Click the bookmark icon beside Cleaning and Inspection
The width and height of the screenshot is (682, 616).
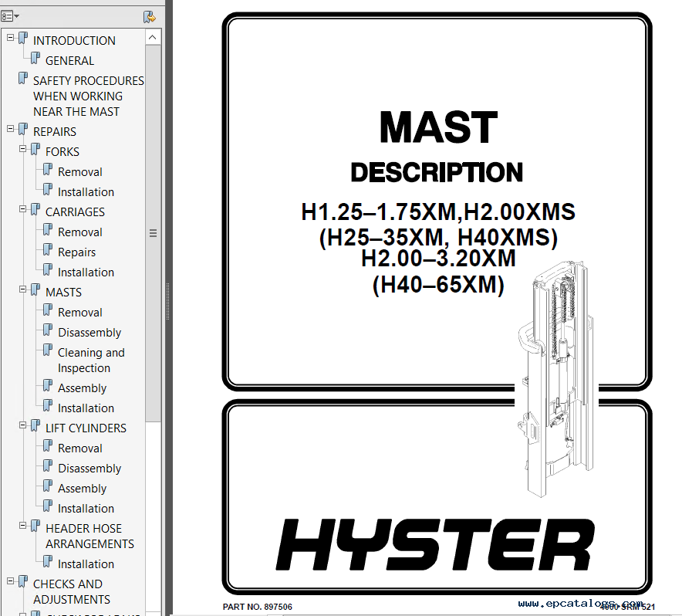pyautogui.click(x=47, y=350)
